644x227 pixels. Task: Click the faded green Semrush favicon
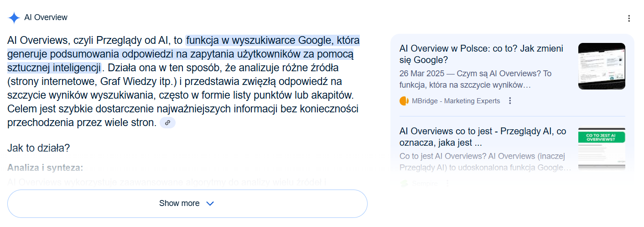coord(404,184)
